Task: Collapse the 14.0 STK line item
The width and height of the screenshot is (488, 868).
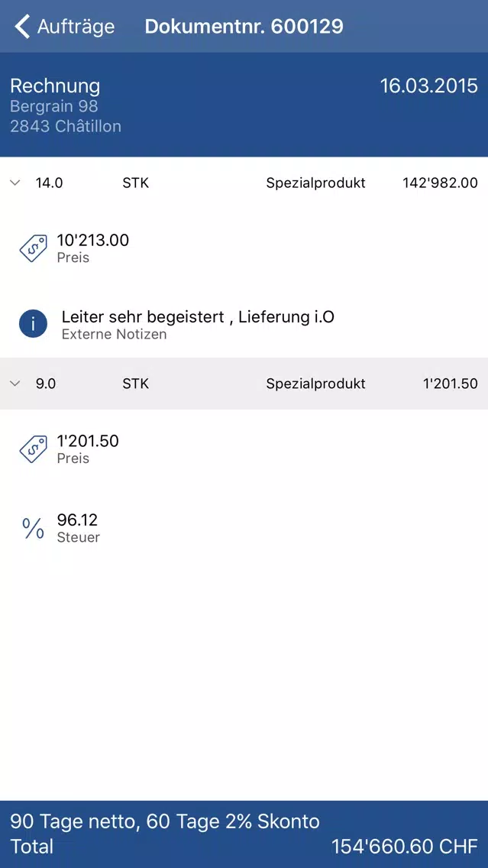Action: [x=15, y=183]
